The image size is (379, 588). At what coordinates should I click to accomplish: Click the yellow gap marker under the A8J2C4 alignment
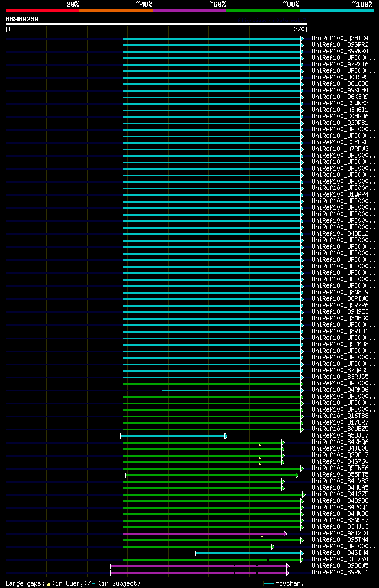(262, 536)
